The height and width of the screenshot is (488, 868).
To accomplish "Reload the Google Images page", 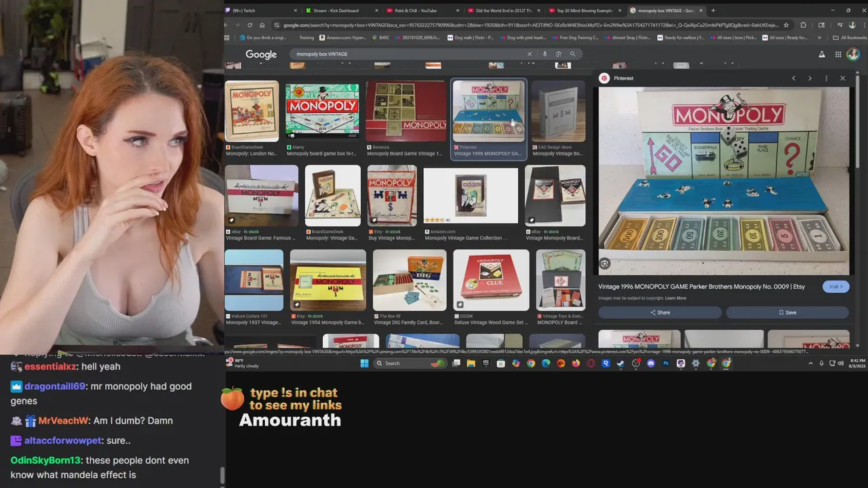I will [x=250, y=25].
